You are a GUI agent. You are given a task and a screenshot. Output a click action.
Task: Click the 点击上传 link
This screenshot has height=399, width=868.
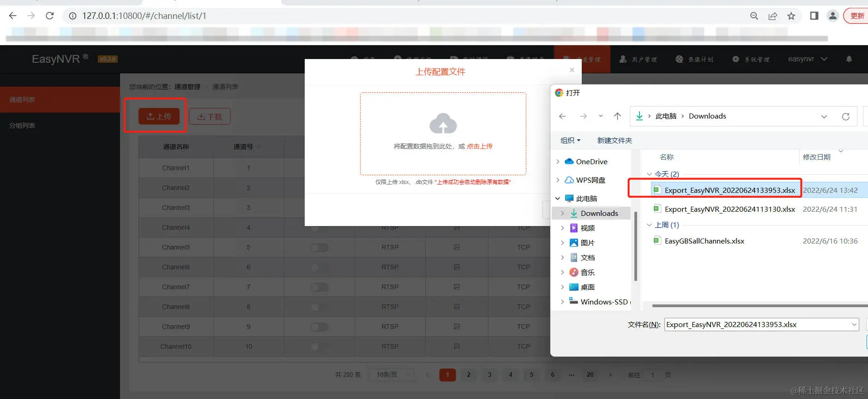click(x=480, y=146)
